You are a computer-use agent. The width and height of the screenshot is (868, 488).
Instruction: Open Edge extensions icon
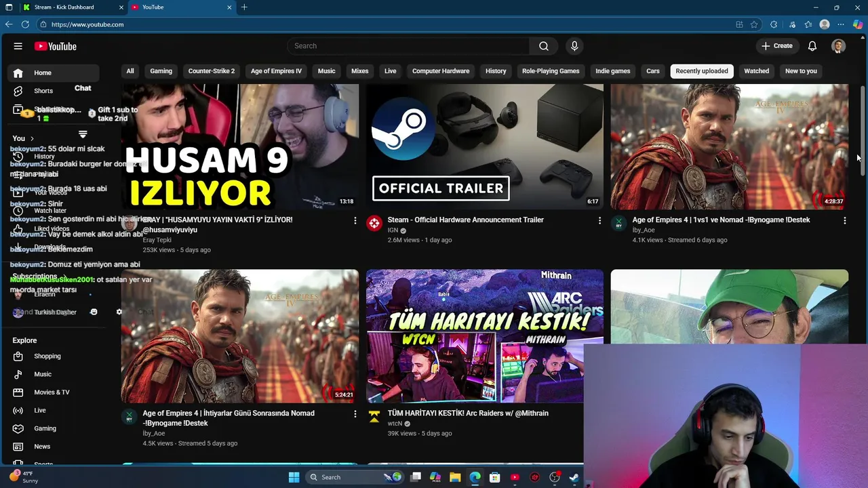(774, 24)
